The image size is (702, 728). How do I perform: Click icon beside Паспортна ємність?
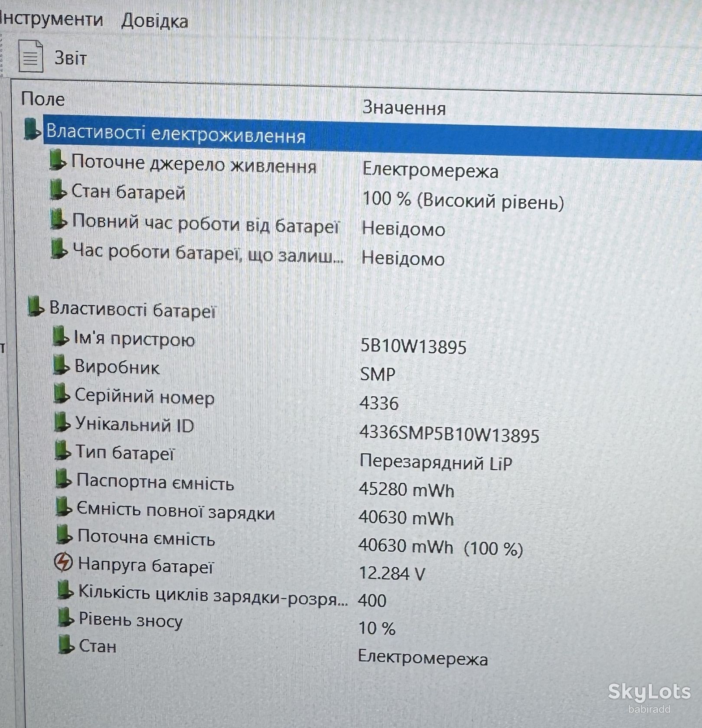tap(63, 479)
